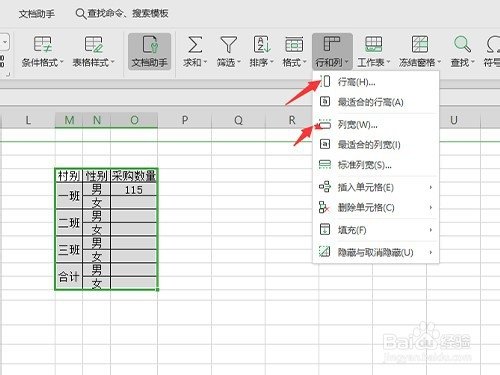This screenshot has width=500, height=375.
Task: Select the 男 cell in the 合计 row
Action: [97, 270]
